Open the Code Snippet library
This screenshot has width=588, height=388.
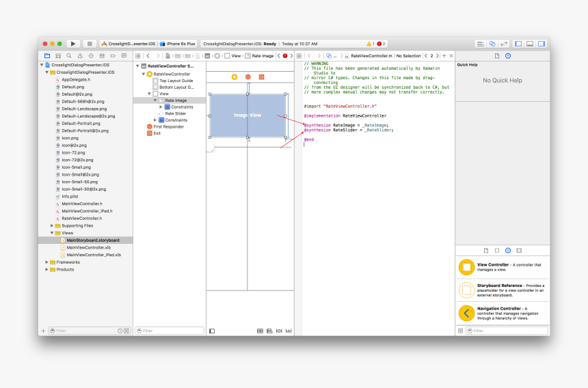pyautogui.click(x=497, y=250)
